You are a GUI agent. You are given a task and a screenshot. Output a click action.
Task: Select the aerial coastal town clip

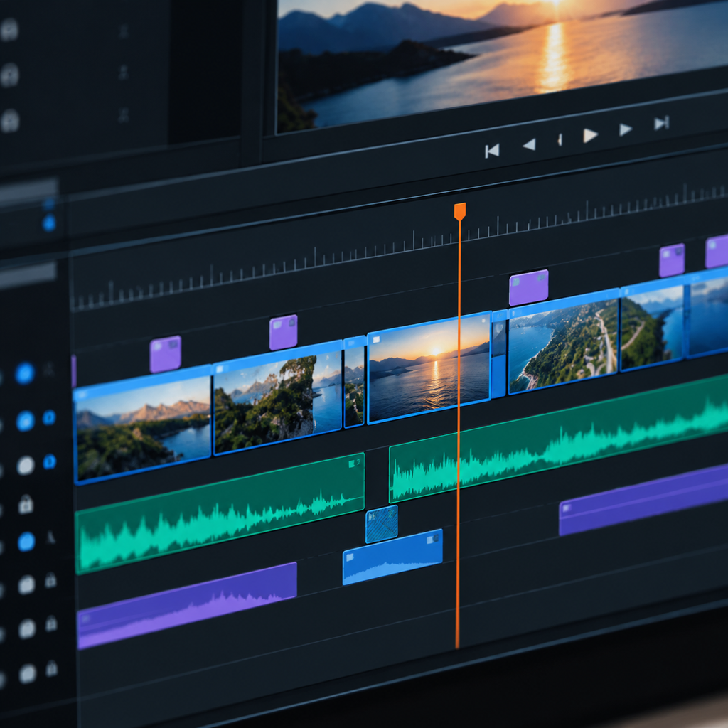point(564,342)
